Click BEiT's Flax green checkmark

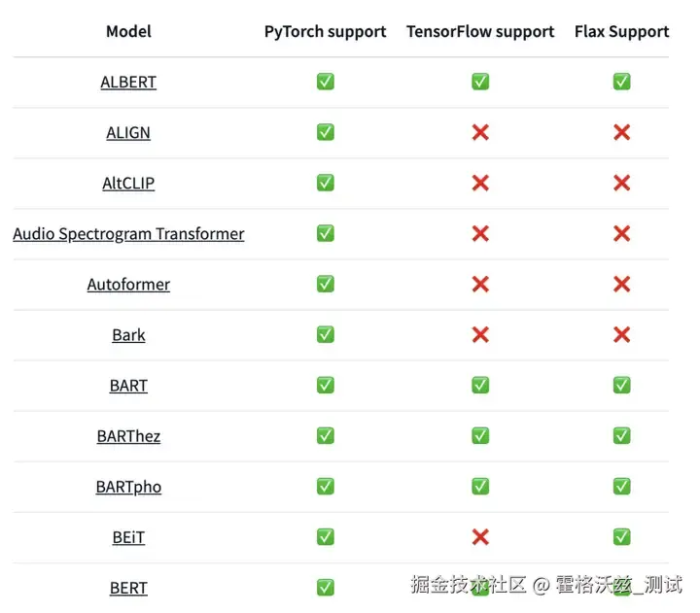coord(622,536)
